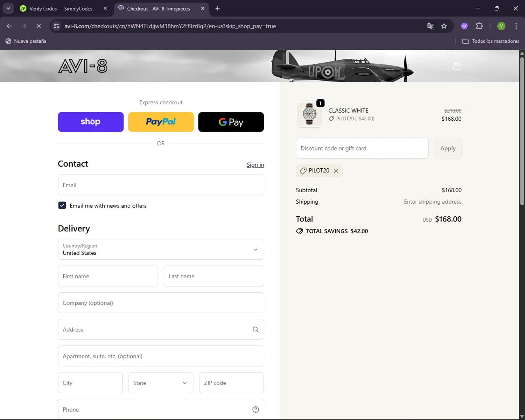The image size is (525, 420).
Task: Click the Apply discount button
Action: coord(448,148)
